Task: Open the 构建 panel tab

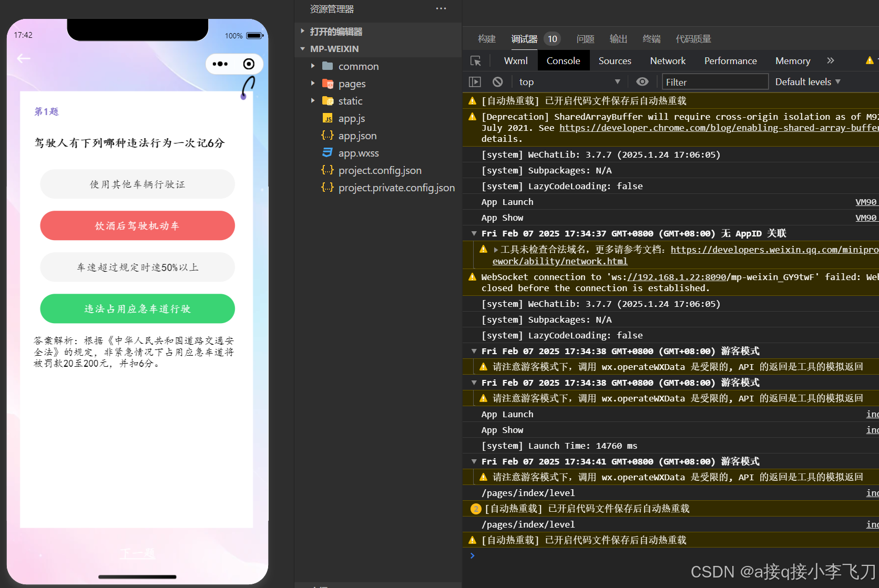Action: 487,39
